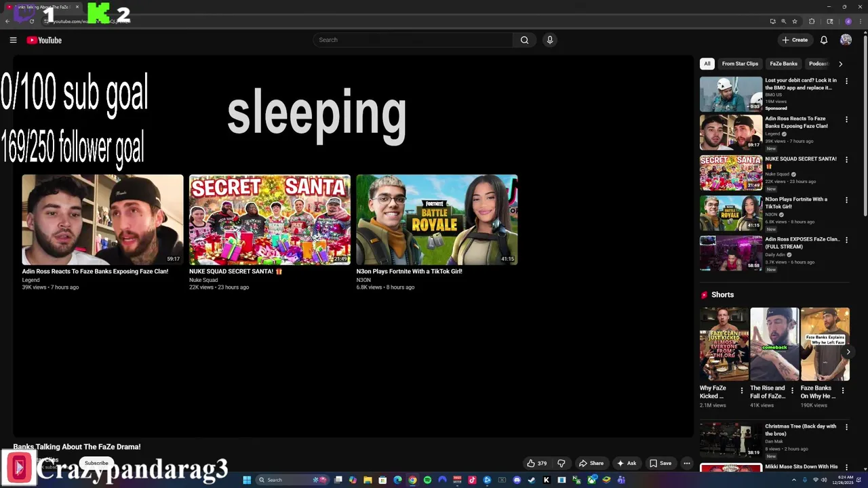
Task: Open Steam from the taskbar
Action: [x=532, y=480]
